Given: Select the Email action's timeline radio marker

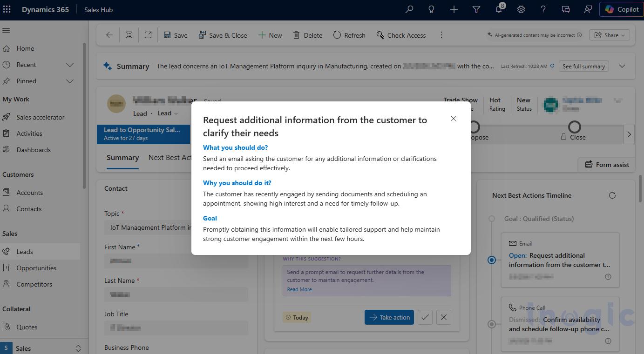Looking at the screenshot, I should (x=492, y=260).
